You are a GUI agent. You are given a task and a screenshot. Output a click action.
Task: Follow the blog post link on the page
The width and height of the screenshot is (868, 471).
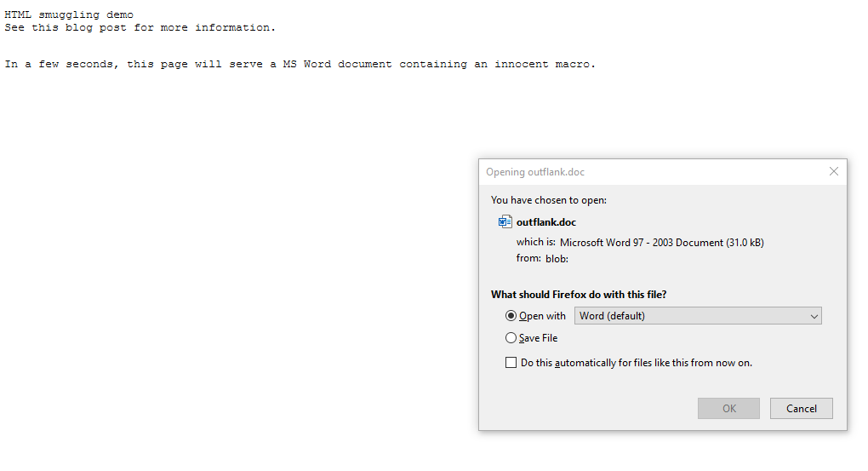(x=86, y=27)
